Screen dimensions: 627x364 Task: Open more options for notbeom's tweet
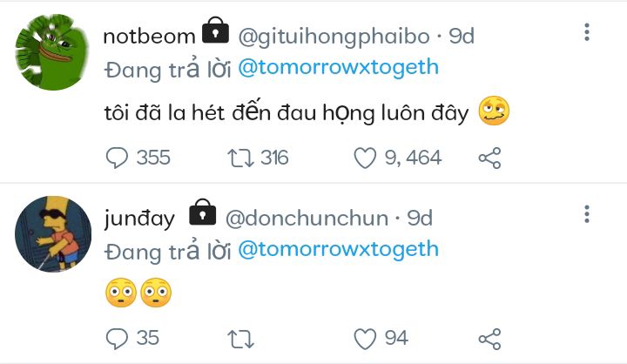pyautogui.click(x=587, y=33)
